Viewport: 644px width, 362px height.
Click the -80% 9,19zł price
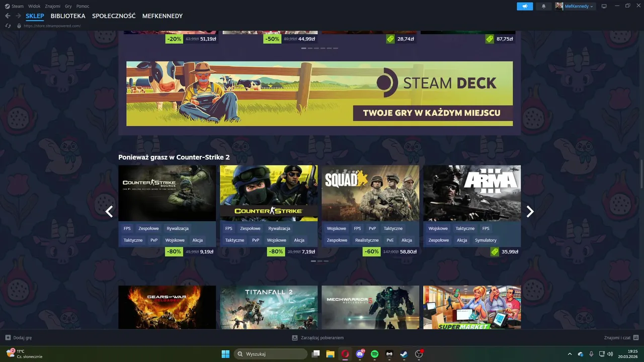[x=190, y=251]
